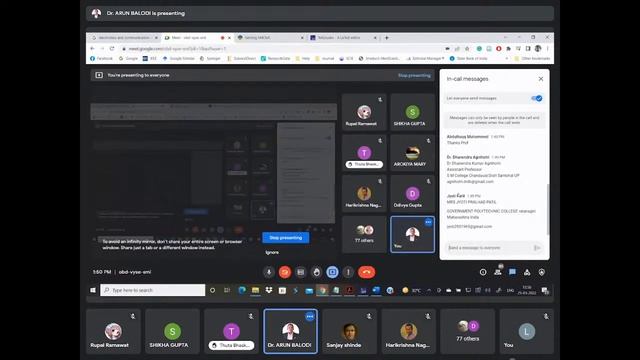Expand Editorial Manager bookmark dropdown
640x360 pixels.
tap(425, 58)
